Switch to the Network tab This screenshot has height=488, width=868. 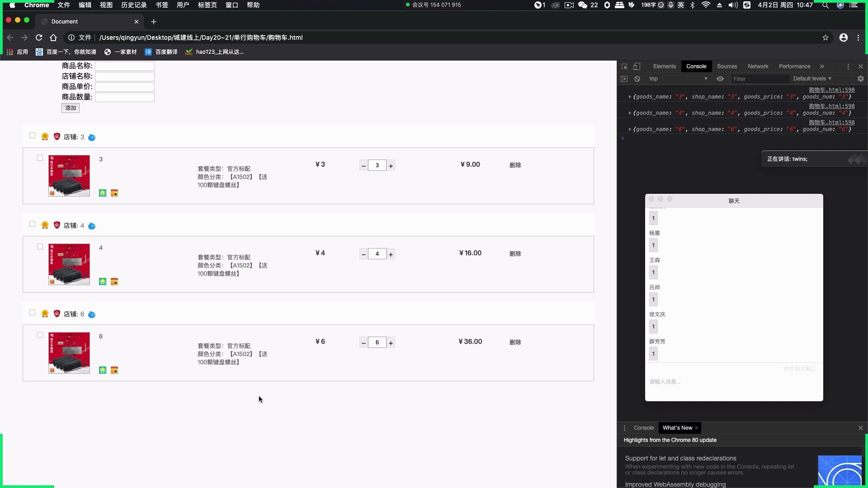[758, 66]
